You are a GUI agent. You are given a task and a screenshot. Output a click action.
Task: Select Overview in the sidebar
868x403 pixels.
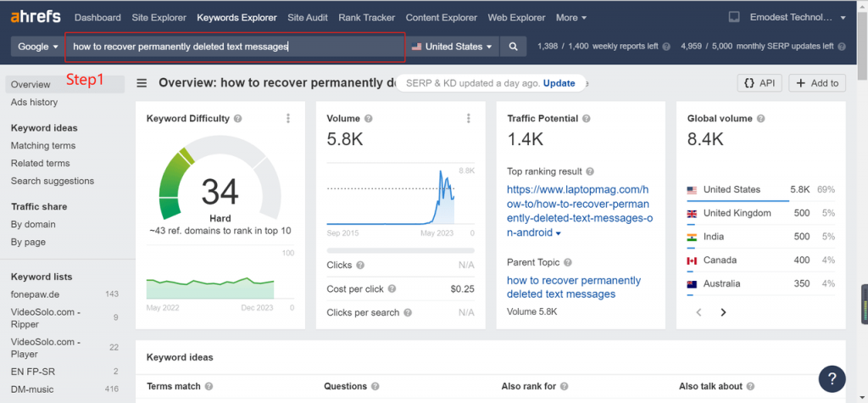click(x=65, y=84)
